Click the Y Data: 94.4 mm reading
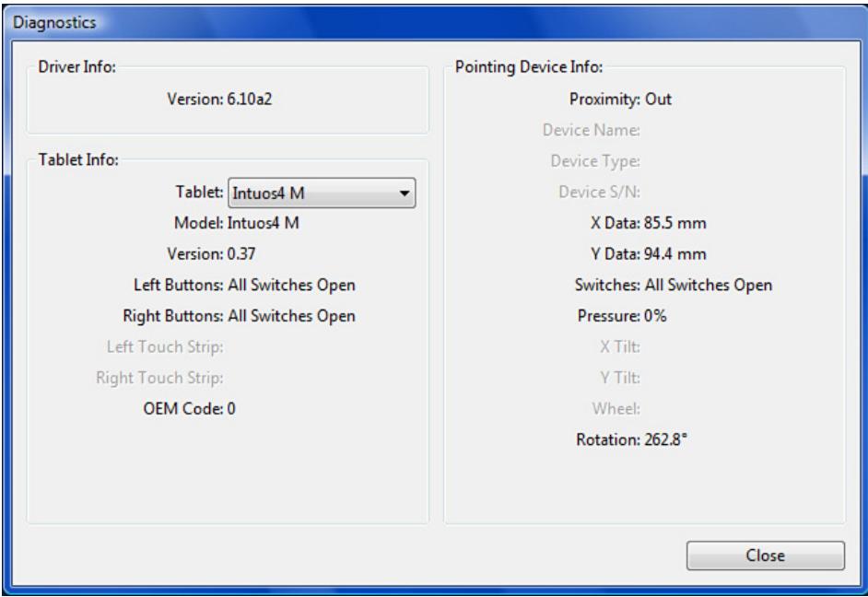This screenshot has height=597, width=868. tap(648, 254)
